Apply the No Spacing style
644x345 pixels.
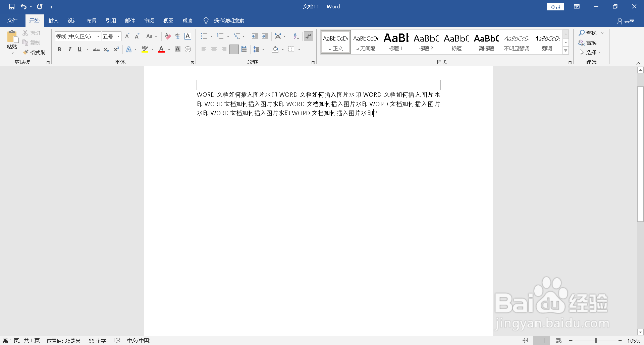coord(366,42)
